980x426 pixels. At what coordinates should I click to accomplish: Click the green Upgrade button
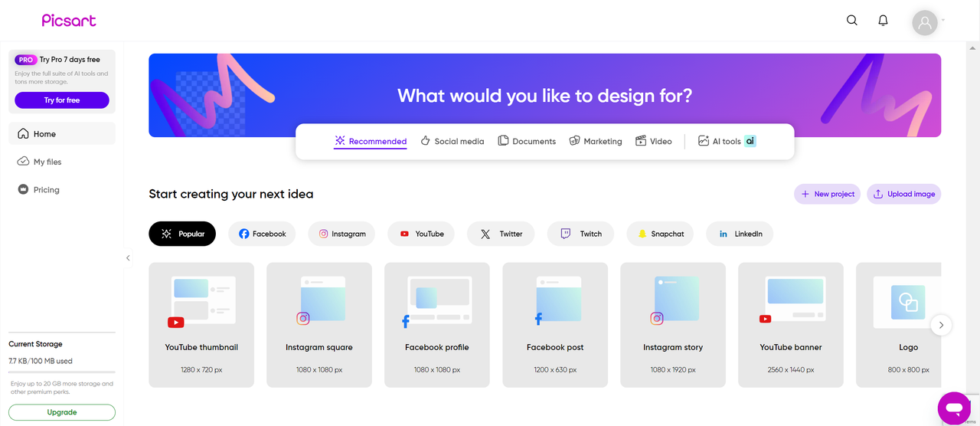[62, 412]
